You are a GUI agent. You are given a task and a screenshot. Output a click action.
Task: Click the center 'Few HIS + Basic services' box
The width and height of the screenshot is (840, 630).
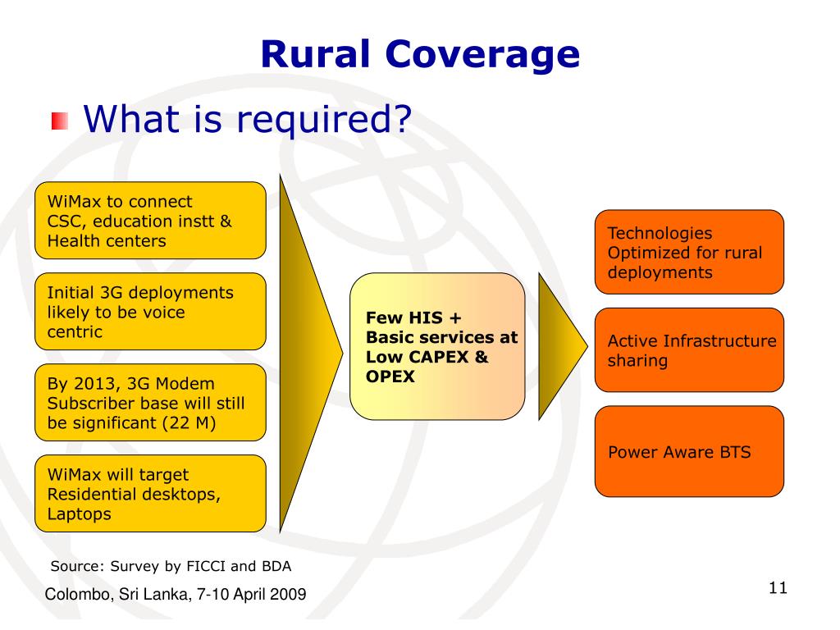(437, 347)
